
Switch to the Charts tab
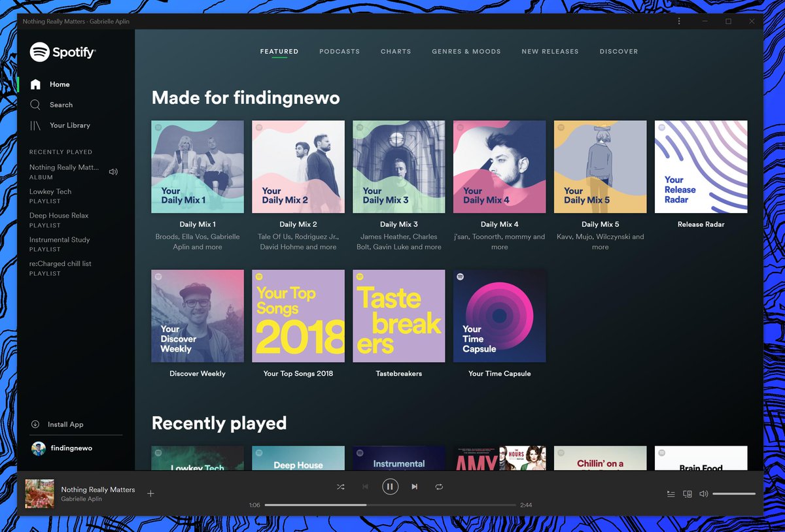pos(396,52)
